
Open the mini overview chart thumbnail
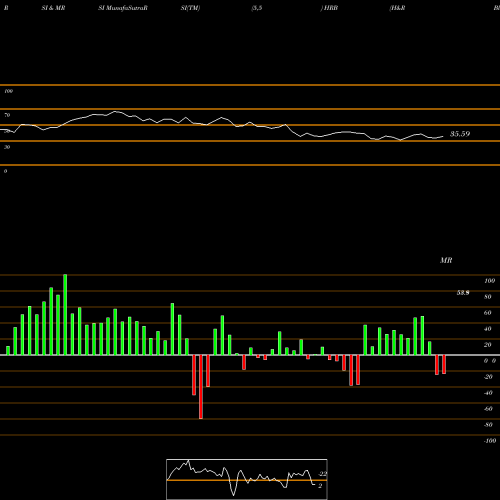247,479
